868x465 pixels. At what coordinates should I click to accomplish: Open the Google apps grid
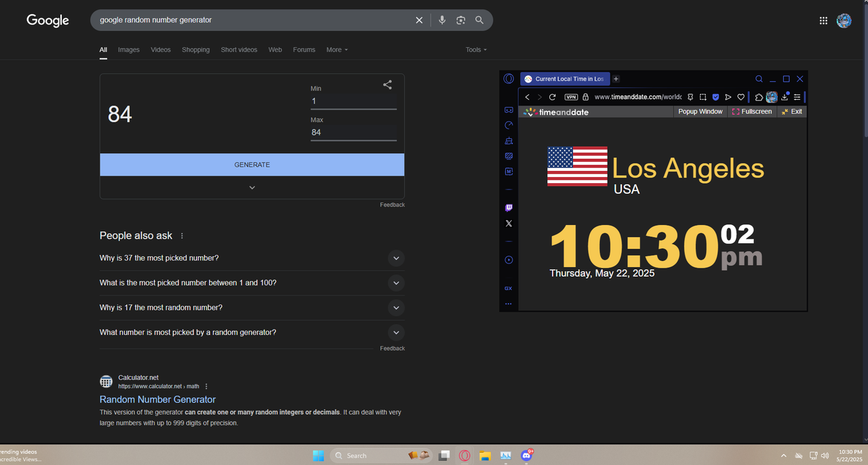(823, 21)
